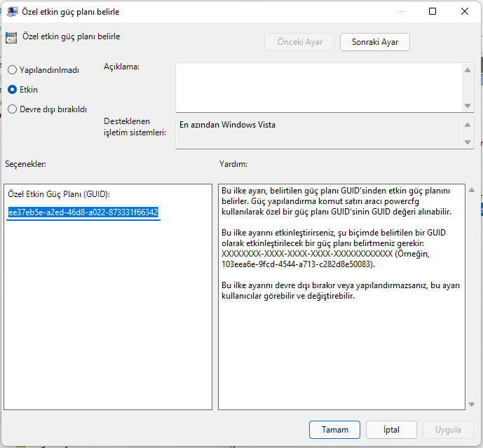Close the dialog with the X
The height and width of the screenshot is (448, 483).
pos(465,11)
